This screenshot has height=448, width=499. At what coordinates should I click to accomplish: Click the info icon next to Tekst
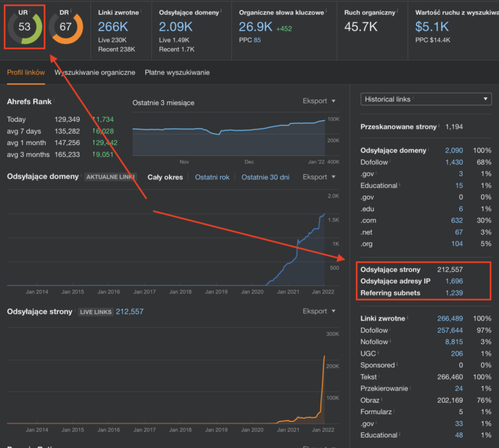pos(379,375)
